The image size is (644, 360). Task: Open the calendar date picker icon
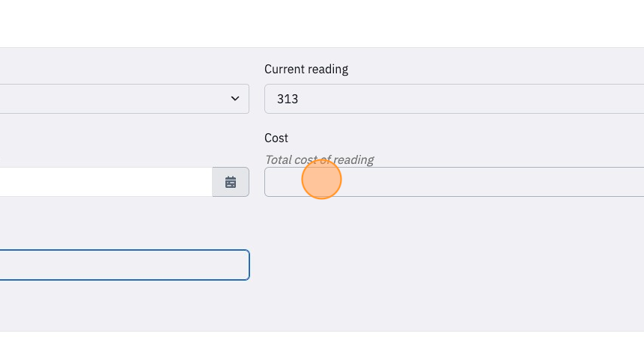click(231, 182)
